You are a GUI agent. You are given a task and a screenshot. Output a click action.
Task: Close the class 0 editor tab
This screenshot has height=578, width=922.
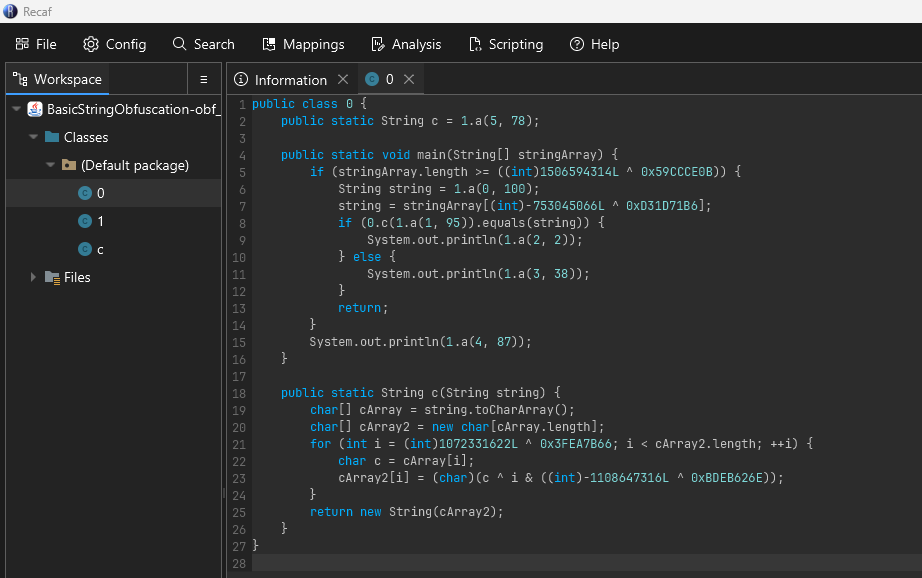click(x=409, y=79)
